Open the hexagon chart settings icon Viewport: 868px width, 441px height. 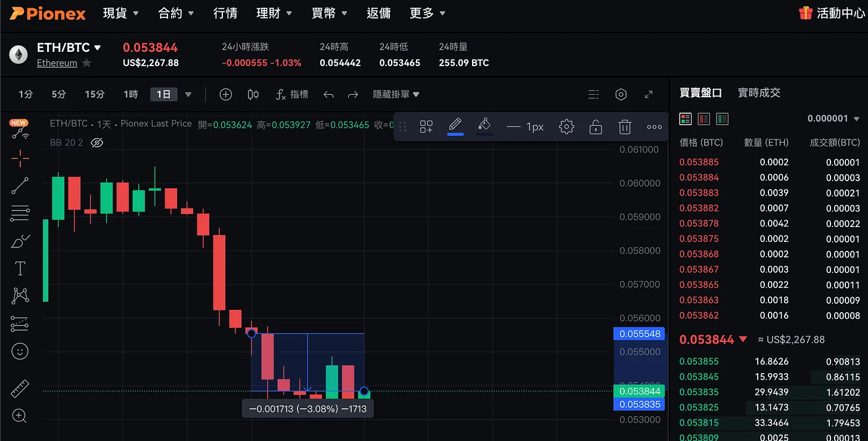tap(621, 94)
